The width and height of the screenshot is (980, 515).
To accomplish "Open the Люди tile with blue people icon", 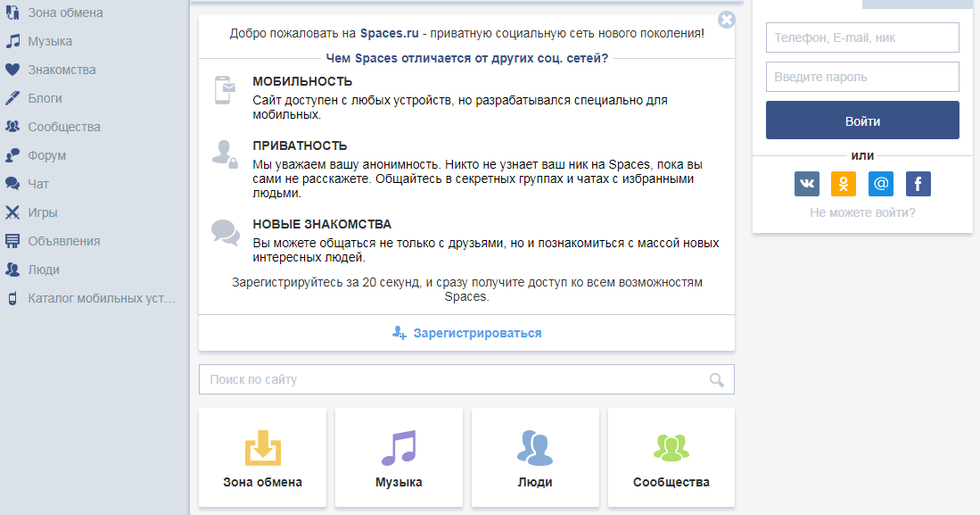I will click(535, 457).
